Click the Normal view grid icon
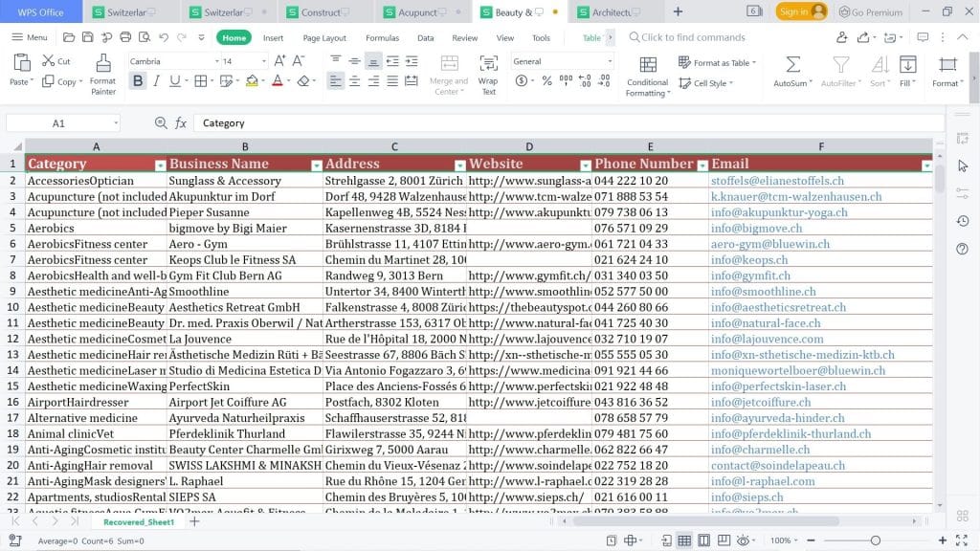 (684, 540)
